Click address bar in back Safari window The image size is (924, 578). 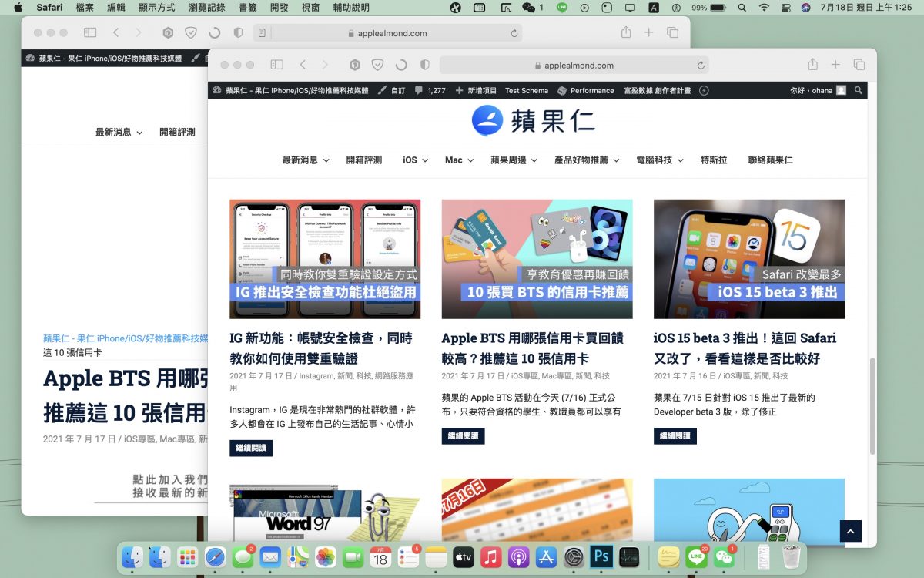388,33
